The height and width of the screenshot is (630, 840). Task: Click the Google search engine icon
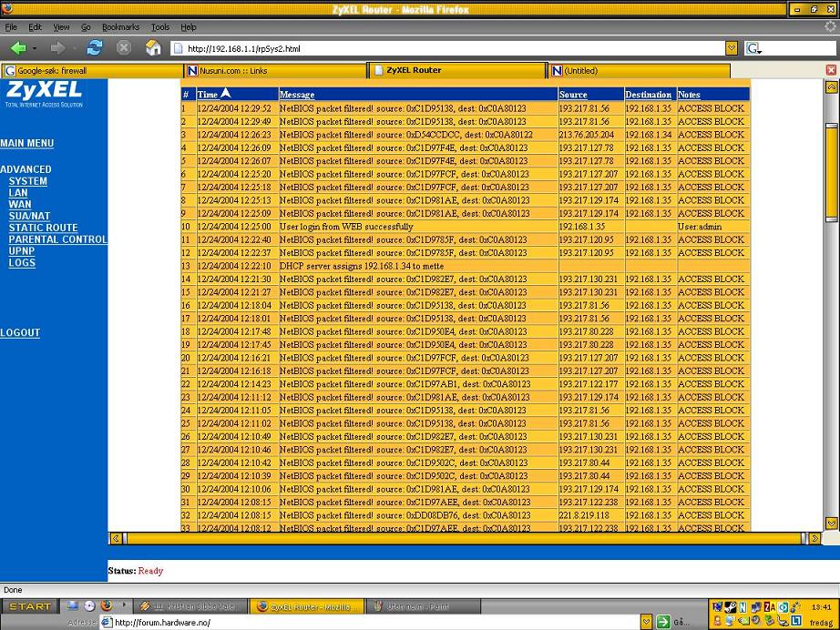753,49
